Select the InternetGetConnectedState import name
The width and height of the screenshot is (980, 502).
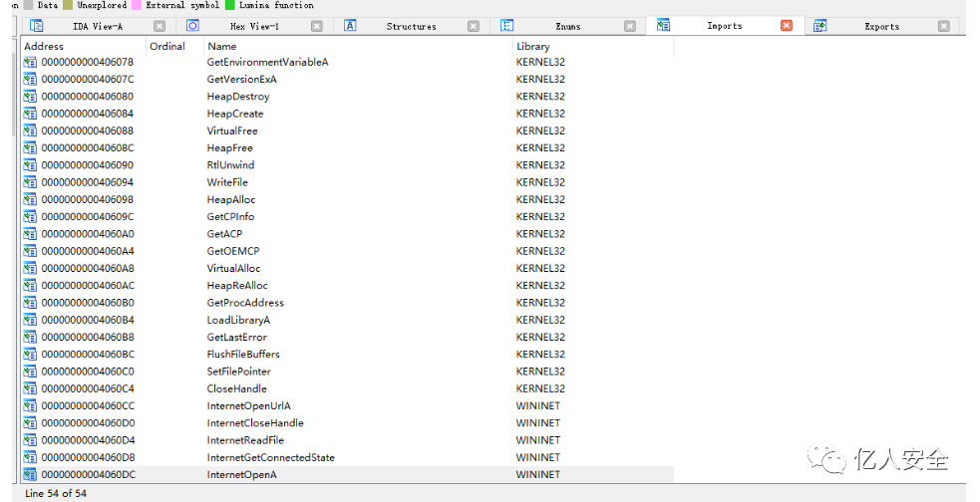270,457
